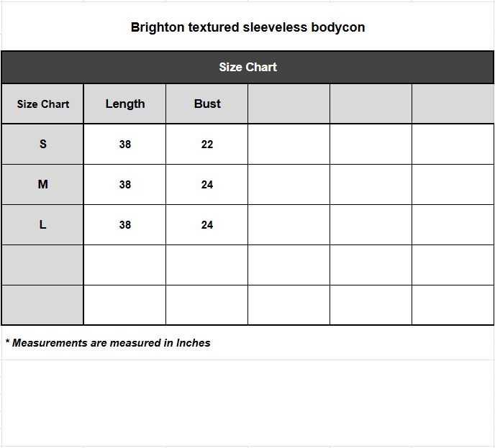Click the Bust value 24 for size M
This screenshot has height=448, width=495.
[x=207, y=184]
